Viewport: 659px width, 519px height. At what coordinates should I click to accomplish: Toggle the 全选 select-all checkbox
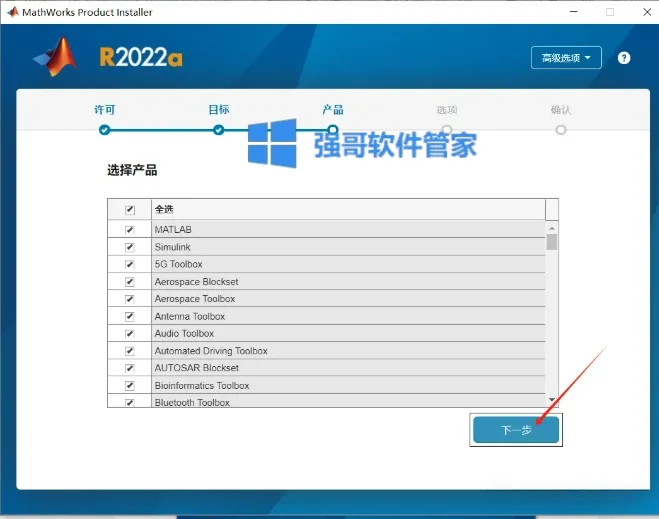point(130,209)
